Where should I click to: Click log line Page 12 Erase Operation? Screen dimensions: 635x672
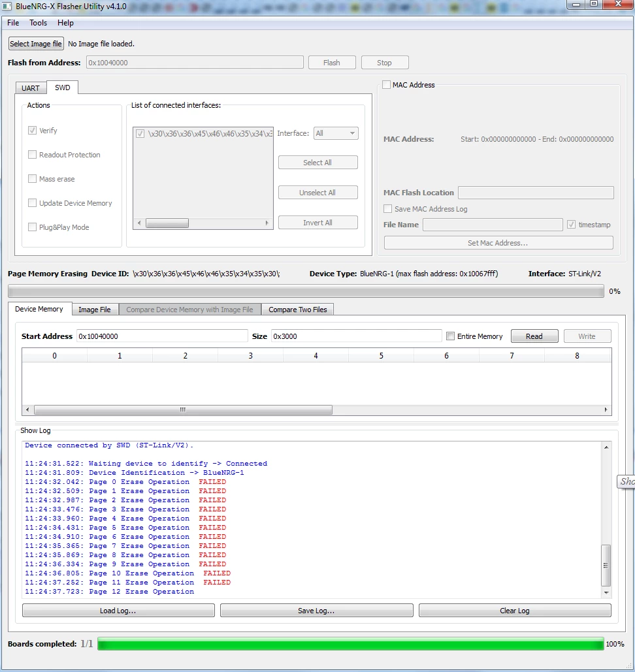pos(109,592)
